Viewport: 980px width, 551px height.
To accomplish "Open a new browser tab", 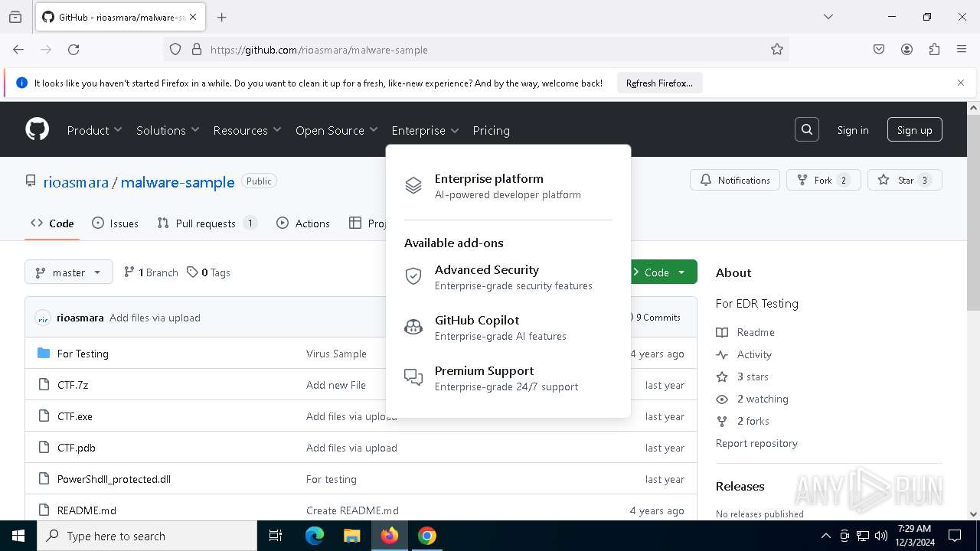I will pos(221,17).
